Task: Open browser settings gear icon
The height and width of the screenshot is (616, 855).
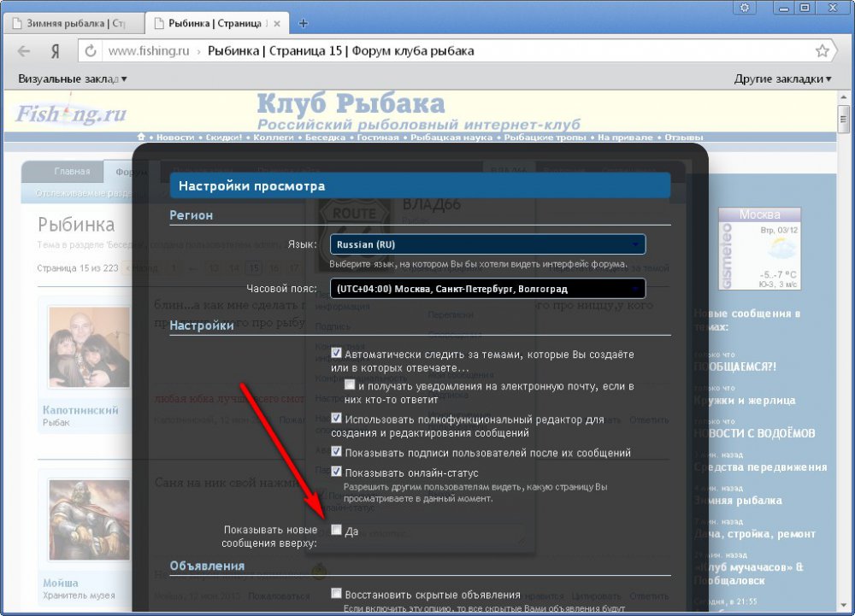Action: point(745,8)
